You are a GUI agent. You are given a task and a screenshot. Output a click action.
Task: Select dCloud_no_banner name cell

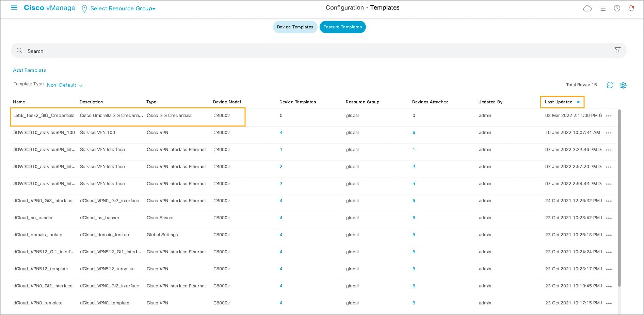[33, 218]
